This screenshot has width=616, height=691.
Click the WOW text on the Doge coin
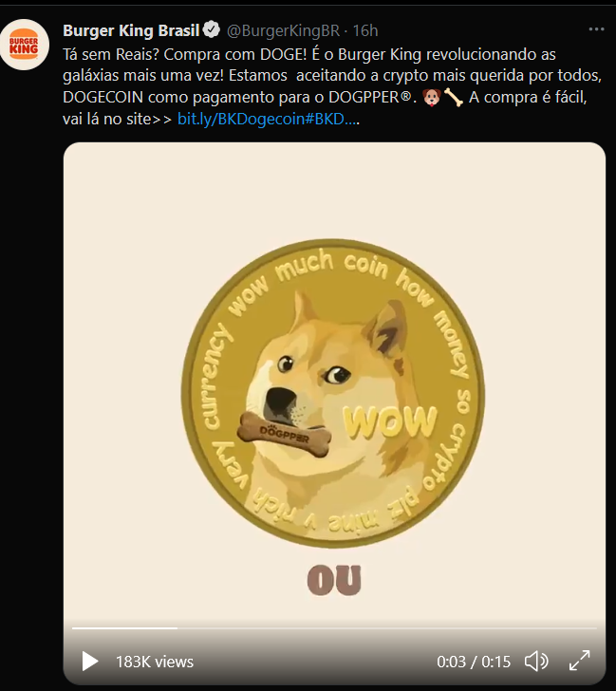point(390,422)
